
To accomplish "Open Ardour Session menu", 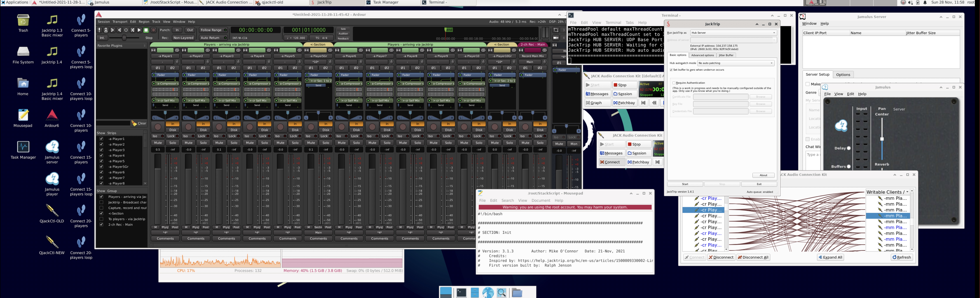I will 104,22.
